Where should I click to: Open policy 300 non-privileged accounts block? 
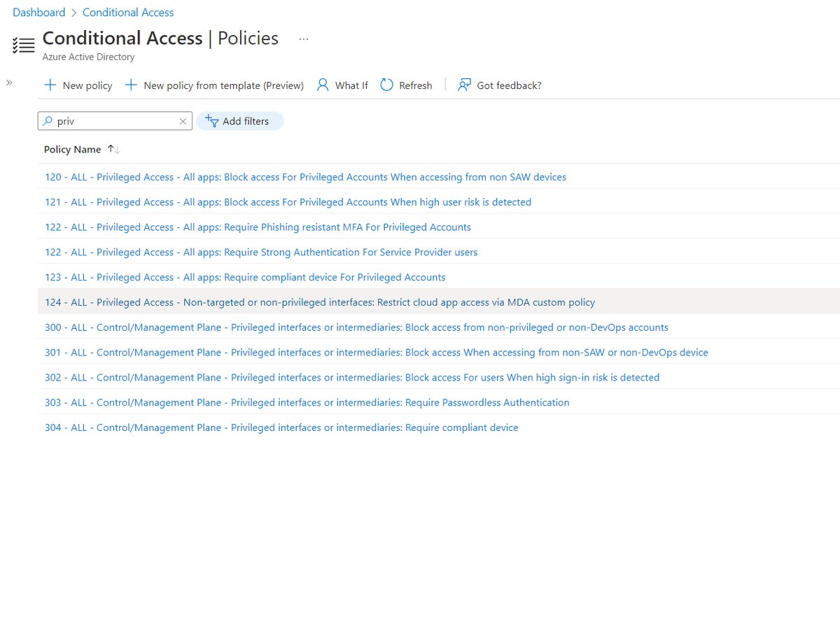coord(356,327)
